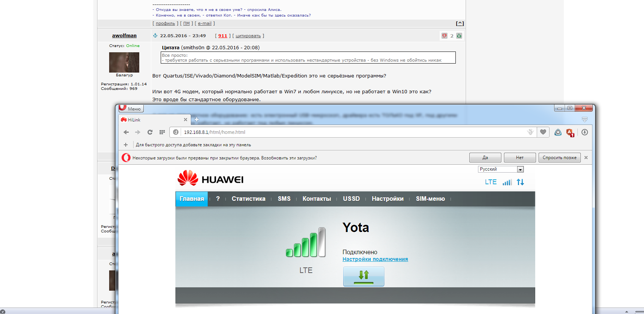Click the green signal bars graphic
Viewport: 644px width, 314px height.
click(306, 242)
